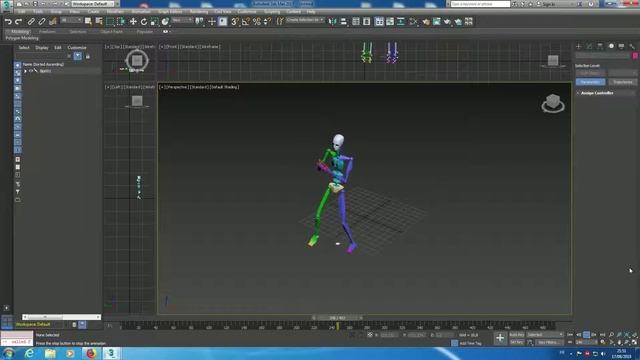Toggle Angle Snap
The height and width of the screenshot is (360, 640).
[246, 22]
